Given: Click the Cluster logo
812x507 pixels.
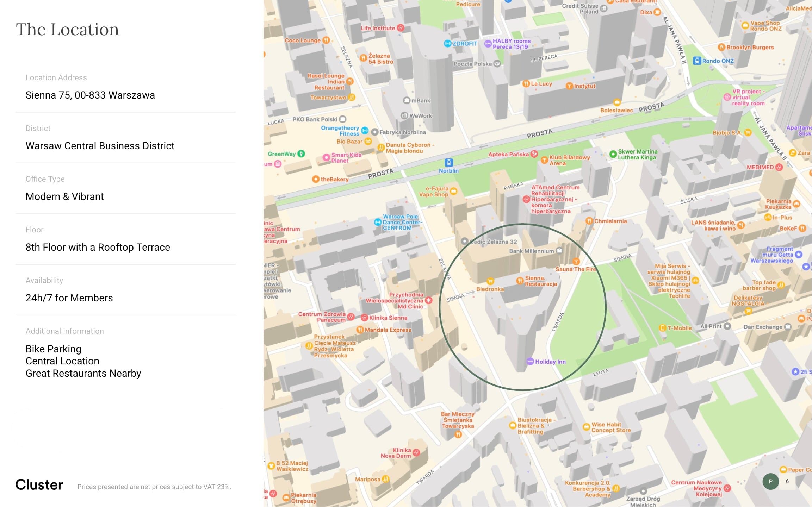Looking at the screenshot, I should (x=39, y=485).
